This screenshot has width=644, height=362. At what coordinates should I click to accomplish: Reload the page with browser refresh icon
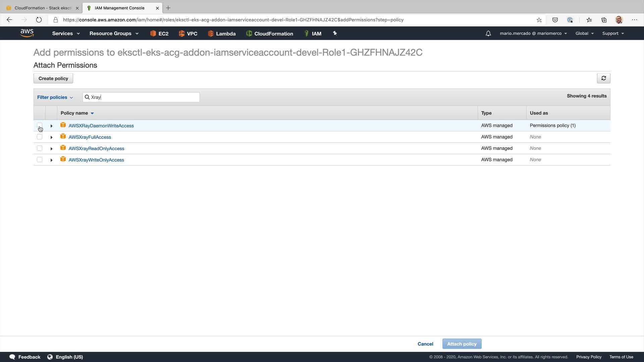tap(39, 20)
